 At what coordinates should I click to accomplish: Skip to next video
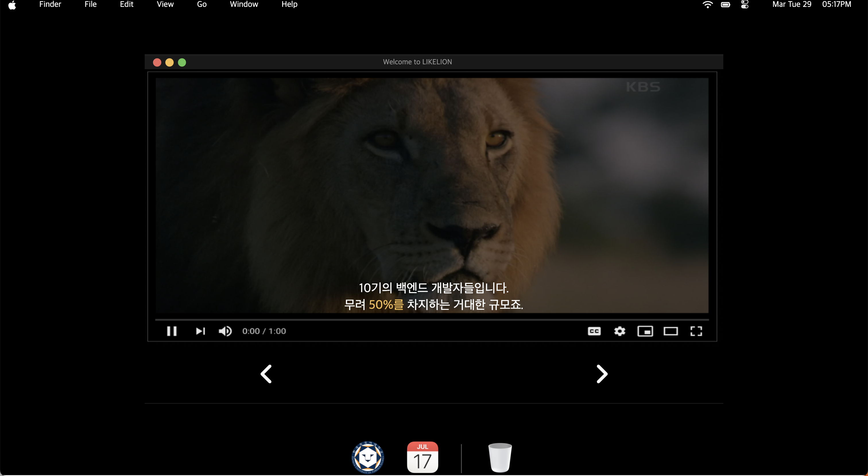[200, 331]
